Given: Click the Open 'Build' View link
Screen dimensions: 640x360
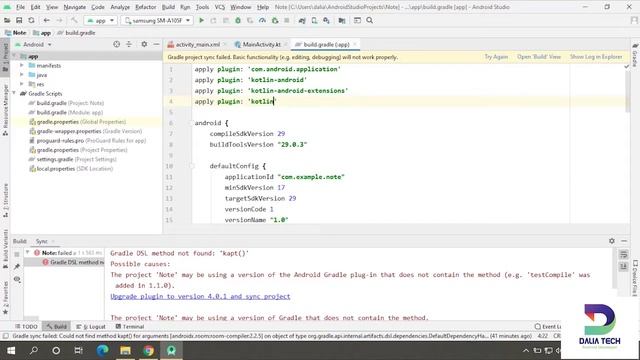Looking at the screenshot, I should tap(539, 57).
